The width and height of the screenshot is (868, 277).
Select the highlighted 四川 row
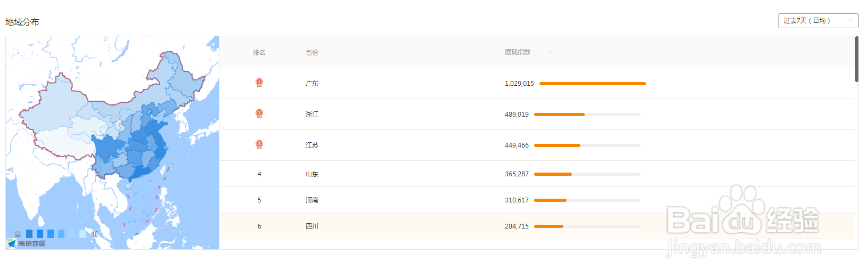[537, 226]
